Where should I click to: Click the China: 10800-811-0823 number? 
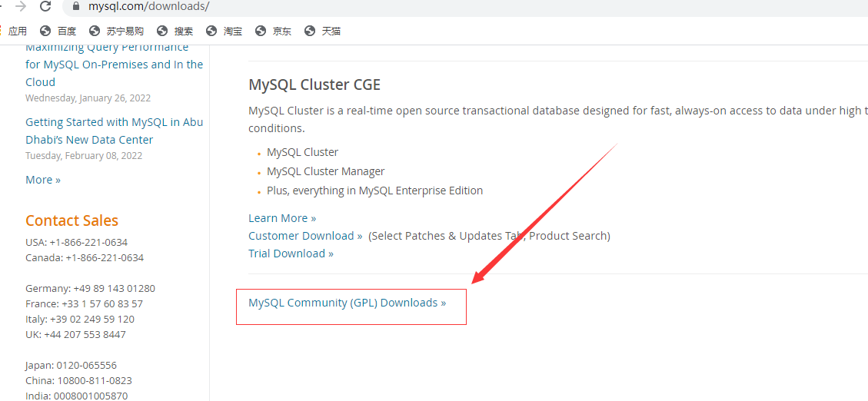78,381
